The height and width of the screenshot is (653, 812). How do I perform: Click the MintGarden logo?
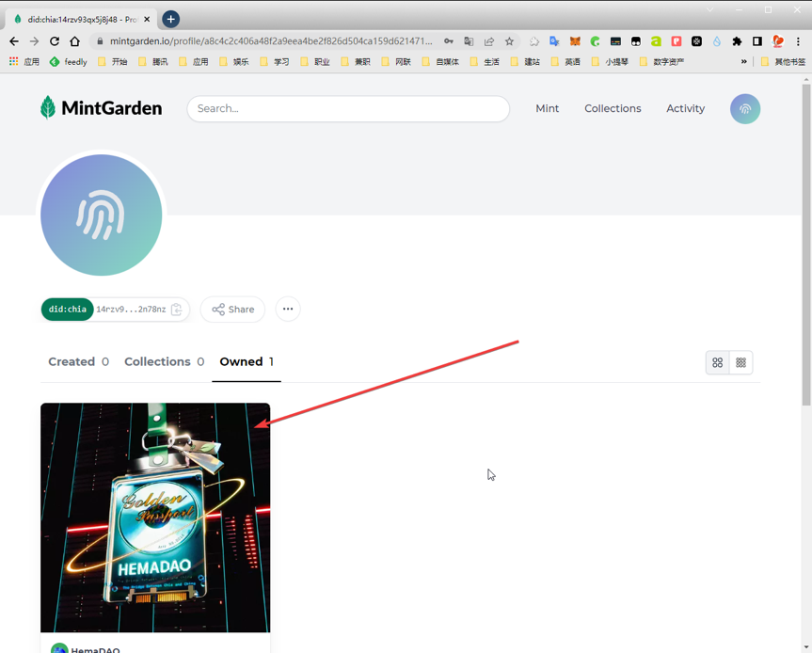click(101, 107)
